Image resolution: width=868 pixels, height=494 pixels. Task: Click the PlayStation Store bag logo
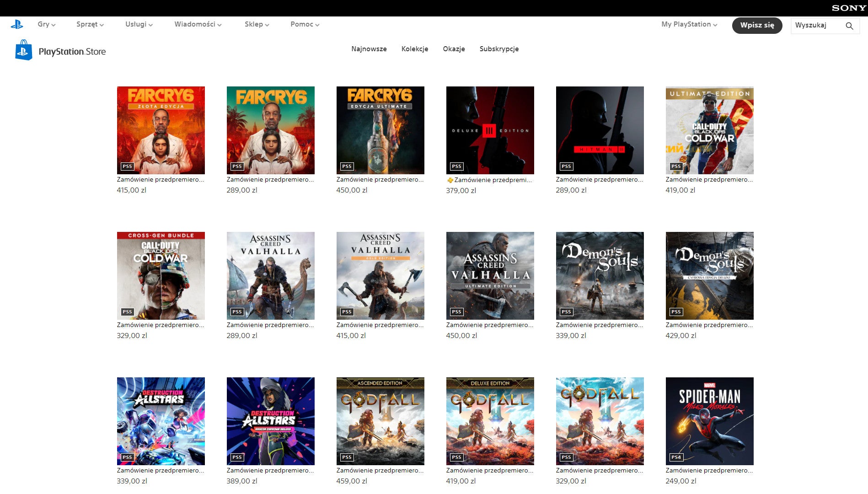24,50
